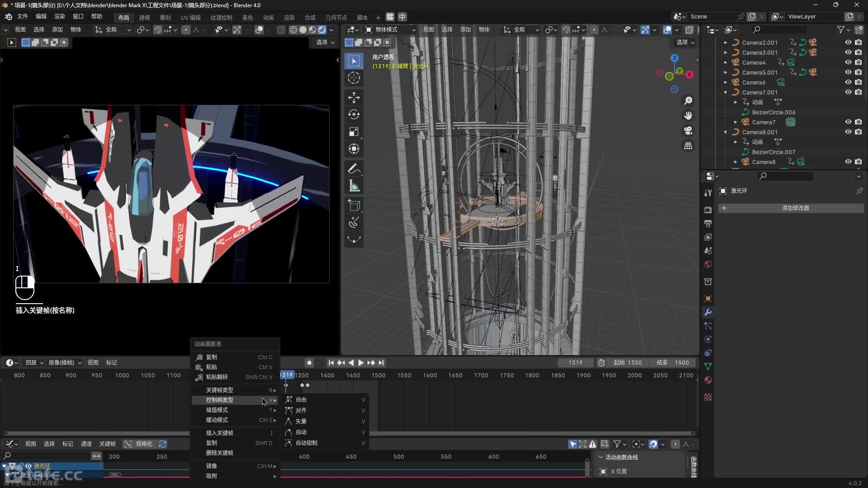Select the Rotate tool in viewport toolbar
868x488 pixels.
coord(354,114)
